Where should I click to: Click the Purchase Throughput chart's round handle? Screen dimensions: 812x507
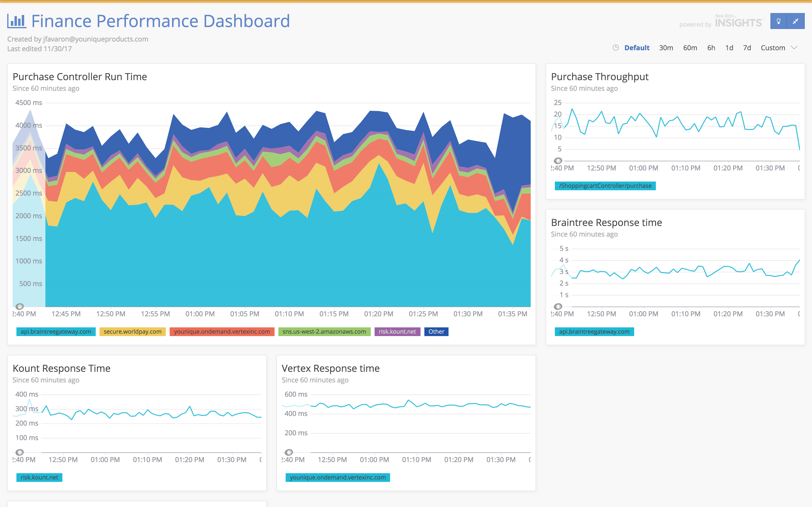558,161
